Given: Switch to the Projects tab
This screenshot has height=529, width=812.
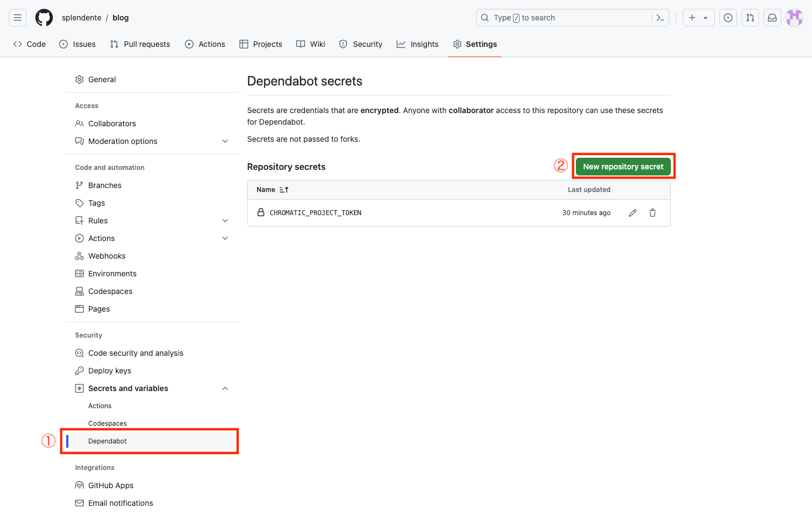Looking at the screenshot, I should tap(261, 44).
